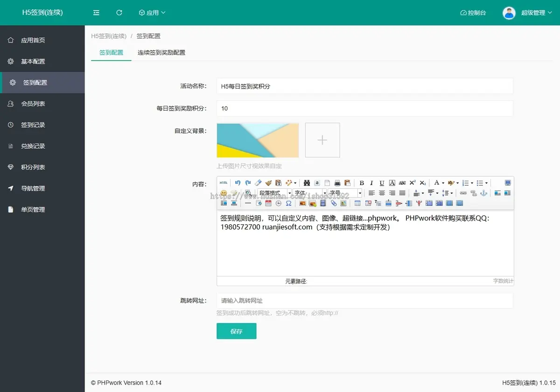Switch to 连续签到奖励配置 tab
Image resolution: width=560 pixels, height=392 pixels.
161,53
